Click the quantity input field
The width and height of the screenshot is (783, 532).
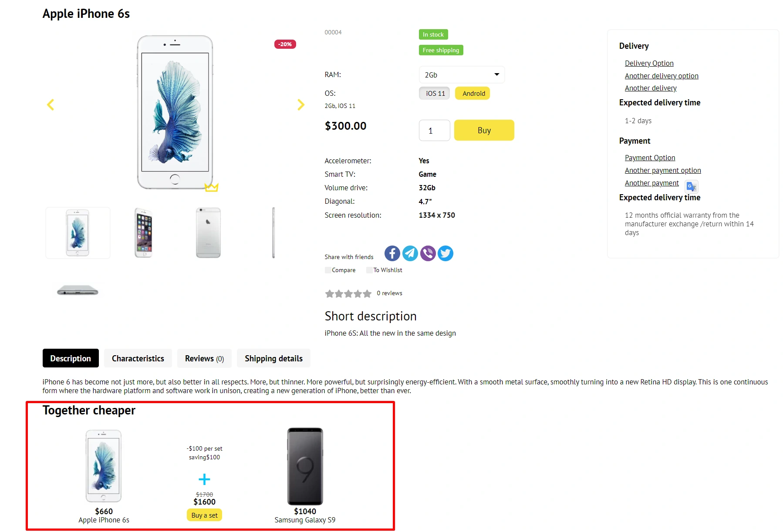[x=434, y=131]
